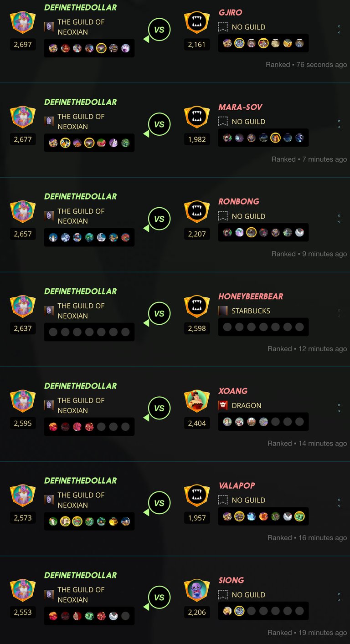Click DEFINETHEDOLLAR in the VALAPOP battle row
Image resolution: width=350 pixels, height=644 pixels.
80,480
